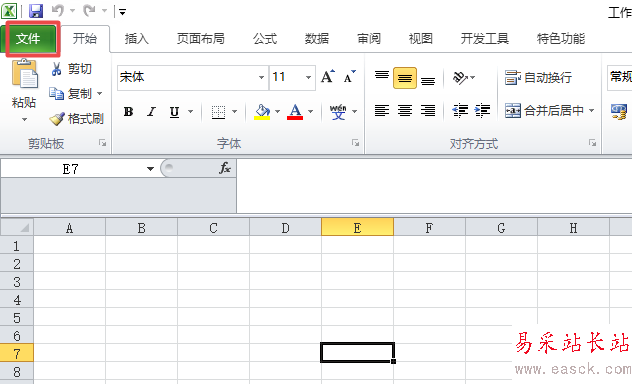Click the text orientation icon
Screen dimensions: 632x384
[460, 77]
